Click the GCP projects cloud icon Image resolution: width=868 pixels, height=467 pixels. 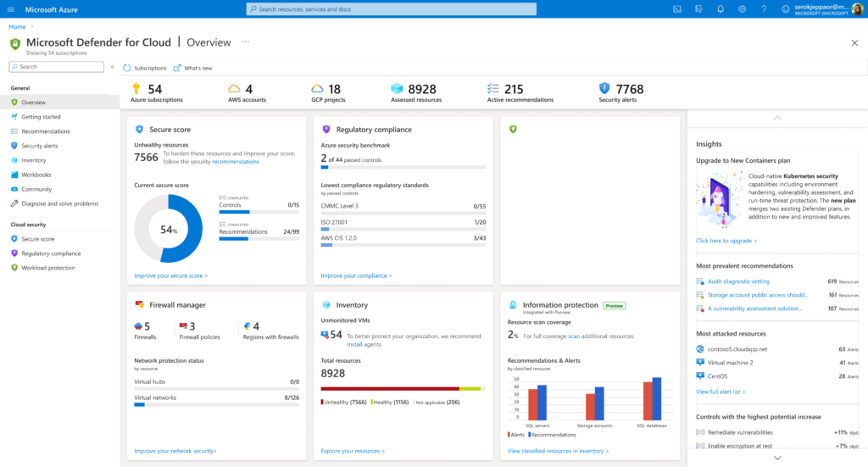(x=317, y=88)
